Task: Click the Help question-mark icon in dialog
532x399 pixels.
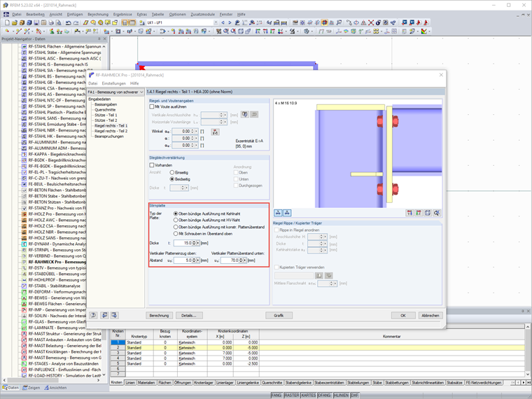Action: pyautogui.click(x=93, y=315)
